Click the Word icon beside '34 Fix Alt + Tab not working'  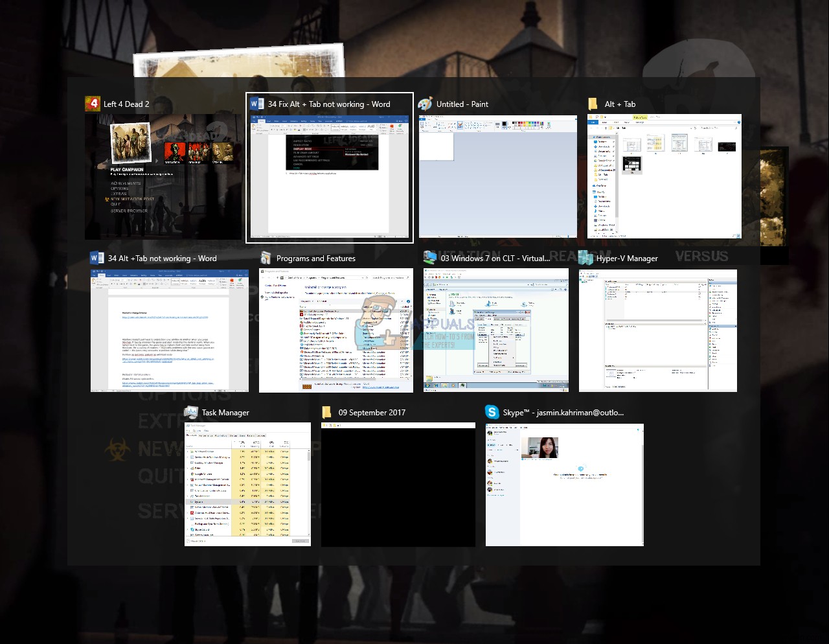257,104
